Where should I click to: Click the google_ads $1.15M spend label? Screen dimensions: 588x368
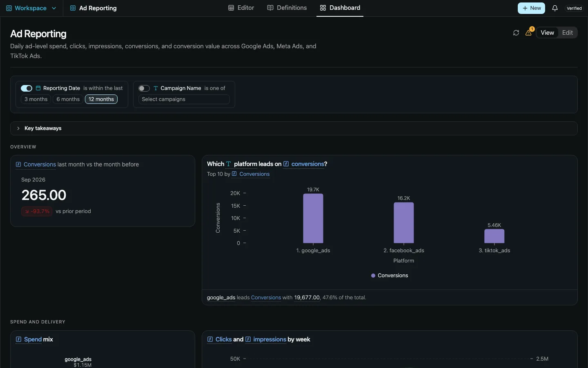[78, 362]
